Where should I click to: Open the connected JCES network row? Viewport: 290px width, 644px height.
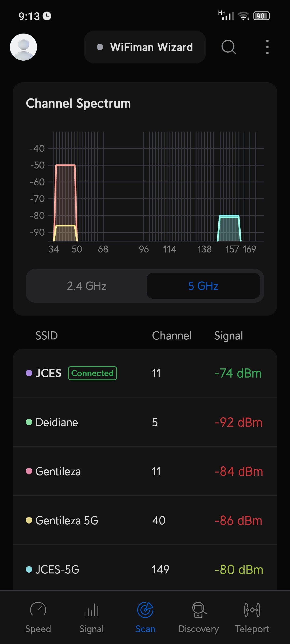click(145, 373)
